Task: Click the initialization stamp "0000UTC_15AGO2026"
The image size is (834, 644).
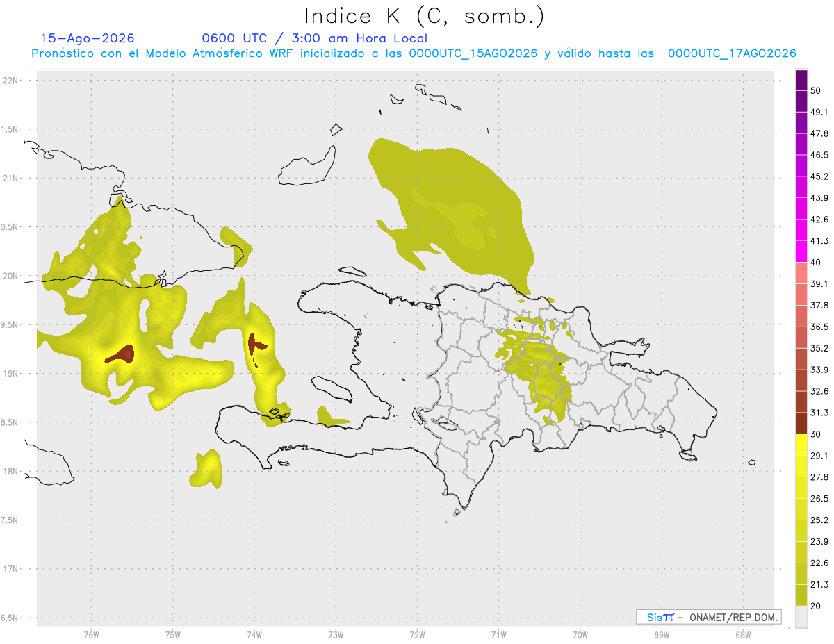Action: 473,53
